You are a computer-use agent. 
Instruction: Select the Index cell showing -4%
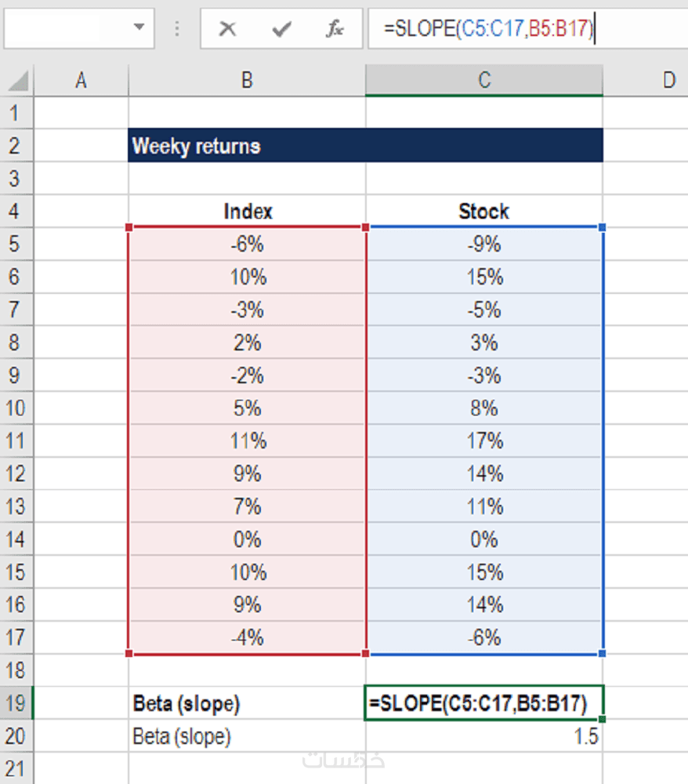[247, 637]
